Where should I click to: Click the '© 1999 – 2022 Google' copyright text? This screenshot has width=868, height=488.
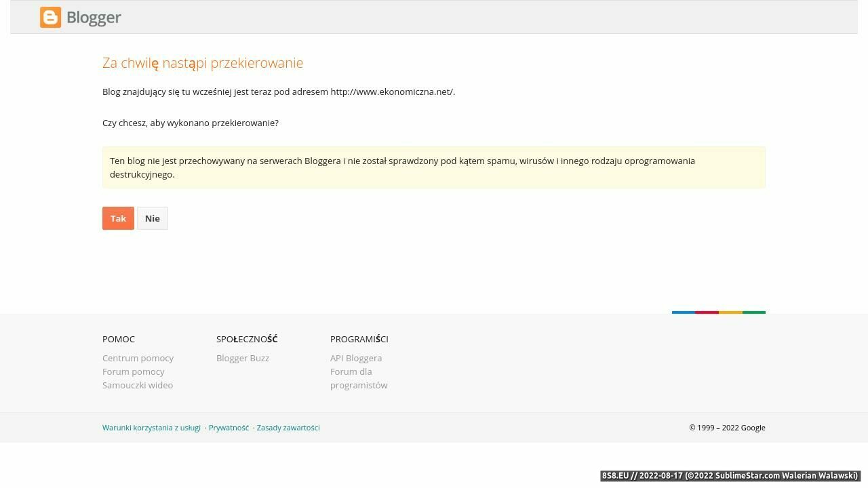point(727,428)
